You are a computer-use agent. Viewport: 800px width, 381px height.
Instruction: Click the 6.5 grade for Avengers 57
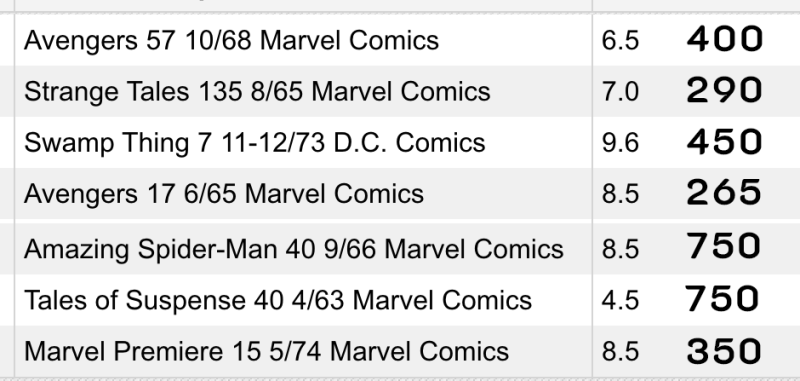[620, 41]
